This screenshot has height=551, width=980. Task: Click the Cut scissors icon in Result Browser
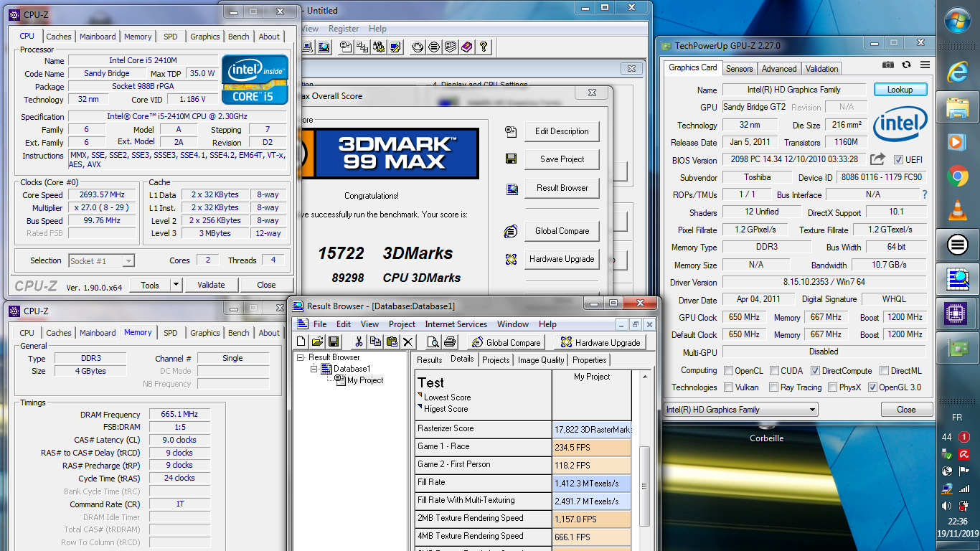tap(359, 342)
